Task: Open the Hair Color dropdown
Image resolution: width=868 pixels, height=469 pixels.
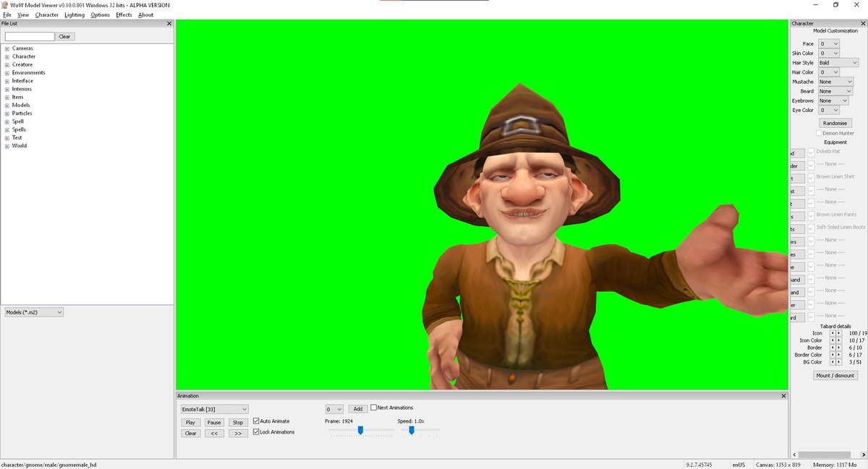Action: point(829,72)
